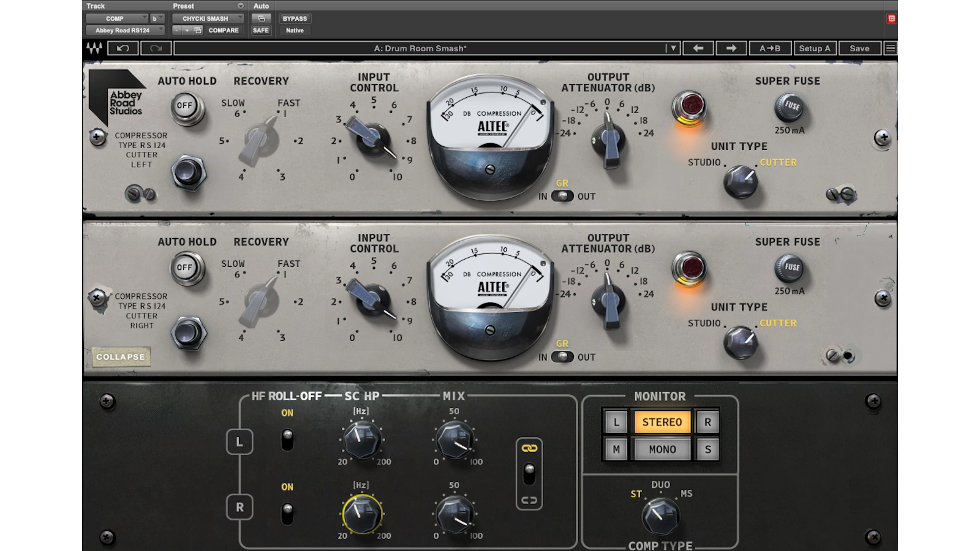Viewport: 980px width, 551px height.
Task: Flip the channel link toggle switch
Action: pos(530,474)
